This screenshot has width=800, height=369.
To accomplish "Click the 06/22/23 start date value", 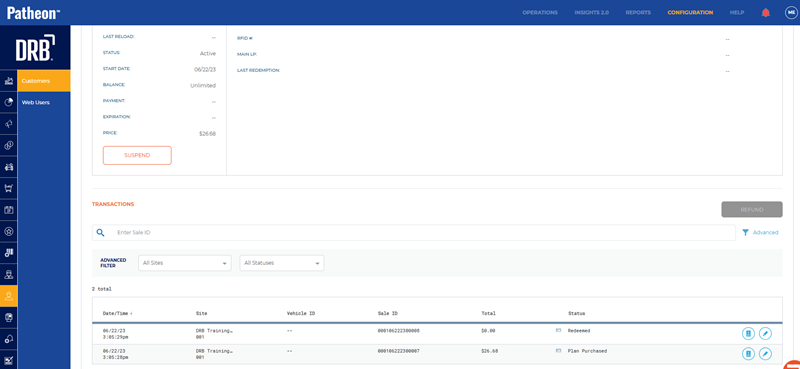I will [x=205, y=69].
